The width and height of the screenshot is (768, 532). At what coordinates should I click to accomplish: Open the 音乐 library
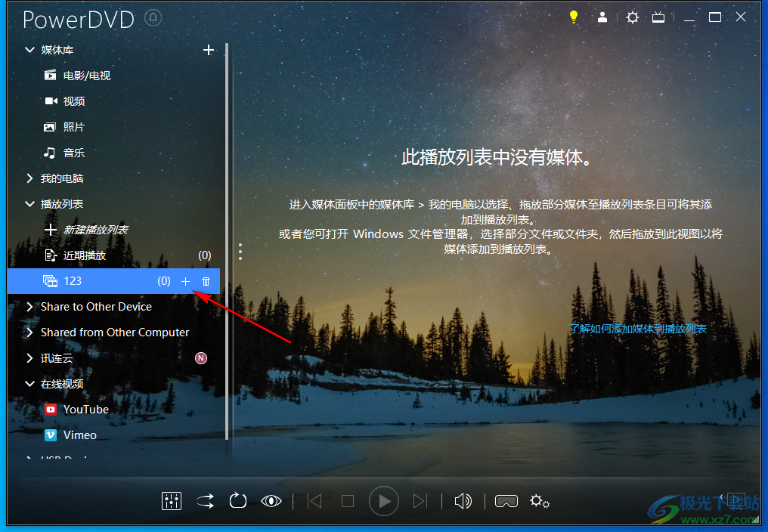pos(64,153)
